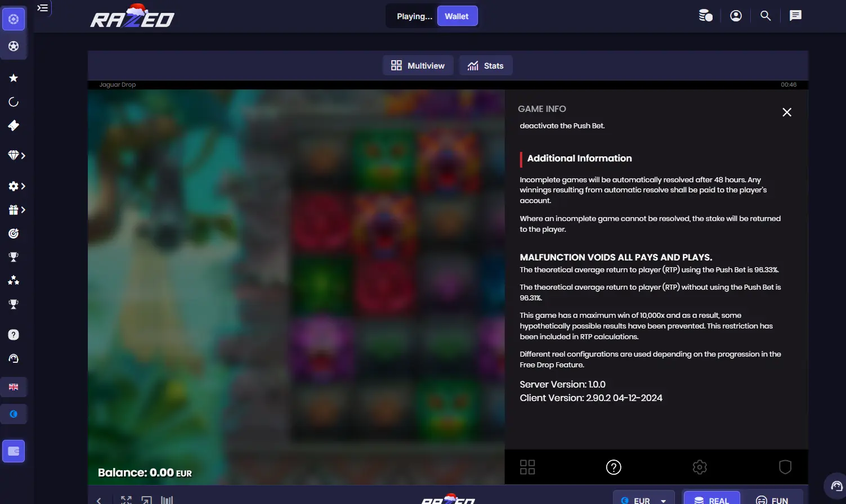Switch to REAL play mode

(712, 498)
